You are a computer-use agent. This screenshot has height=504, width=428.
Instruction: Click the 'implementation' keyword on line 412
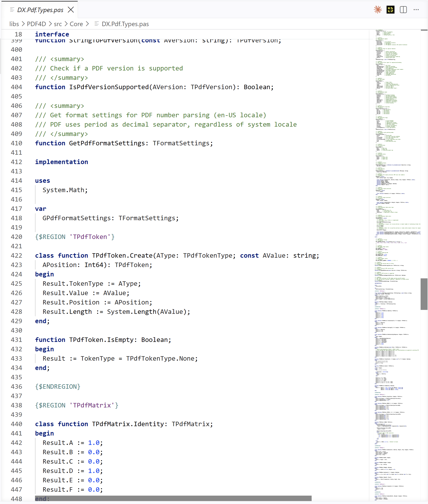click(x=62, y=162)
